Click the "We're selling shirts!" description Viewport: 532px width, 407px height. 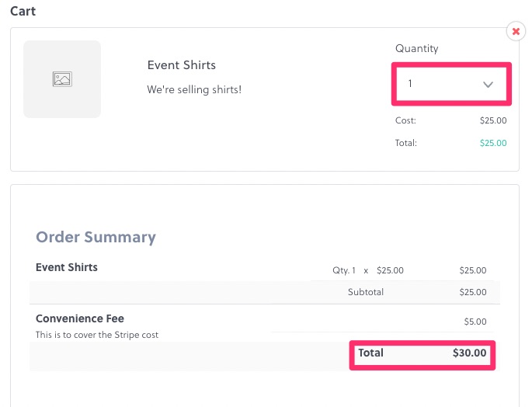coord(194,89)
